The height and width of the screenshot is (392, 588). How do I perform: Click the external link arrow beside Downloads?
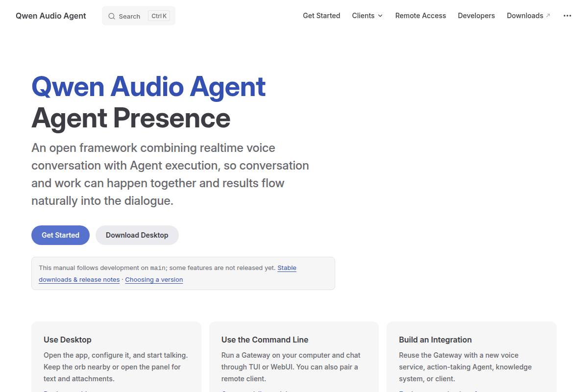[548, 16]
